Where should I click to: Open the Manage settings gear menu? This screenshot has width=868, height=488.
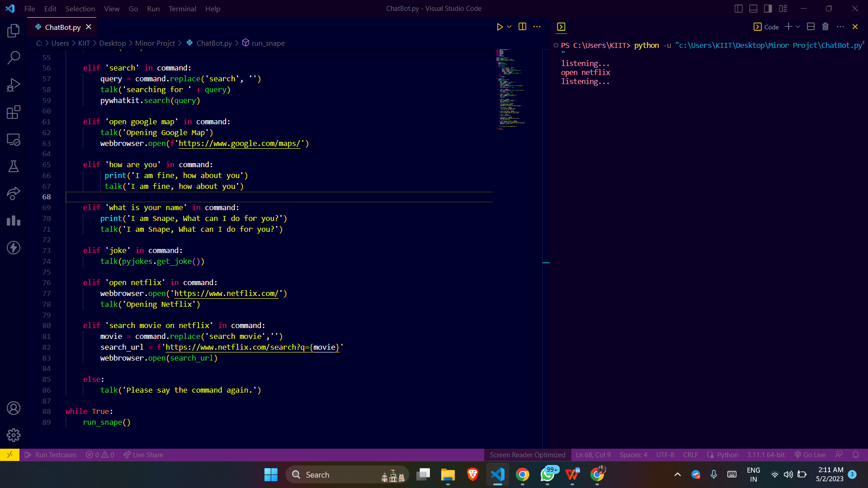[x=14, y=435]
